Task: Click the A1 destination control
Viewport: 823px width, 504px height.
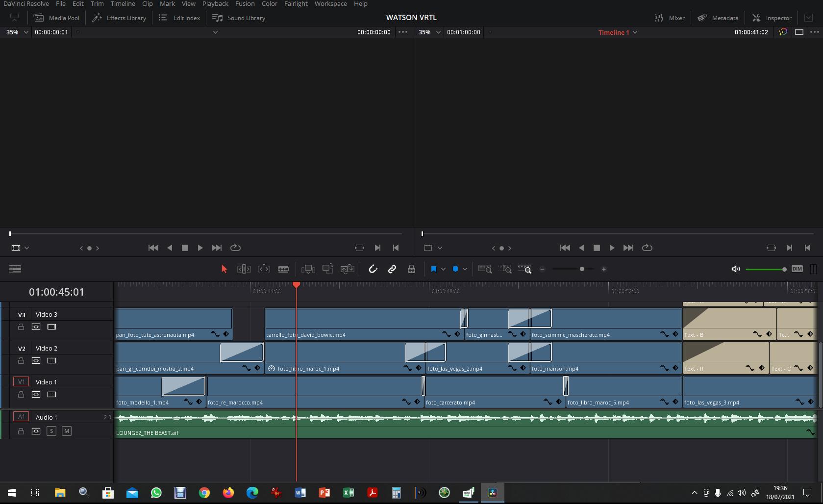Action: (x=21, y=417)
